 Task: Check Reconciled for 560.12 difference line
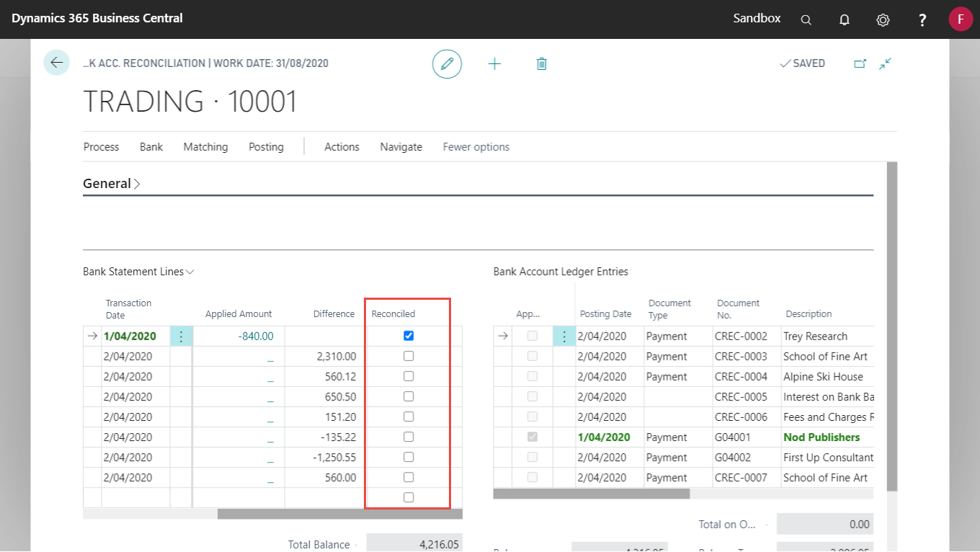tap(409, 376)
